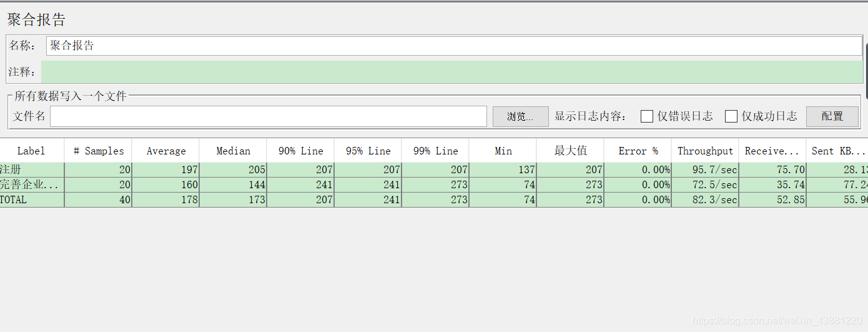Sort by the Average column header
This screenshot has width=868, height=332.
[166, 151]
